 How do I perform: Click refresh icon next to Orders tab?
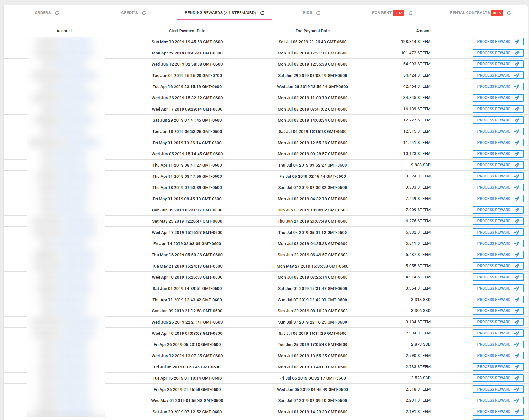[x=57, y=13]
